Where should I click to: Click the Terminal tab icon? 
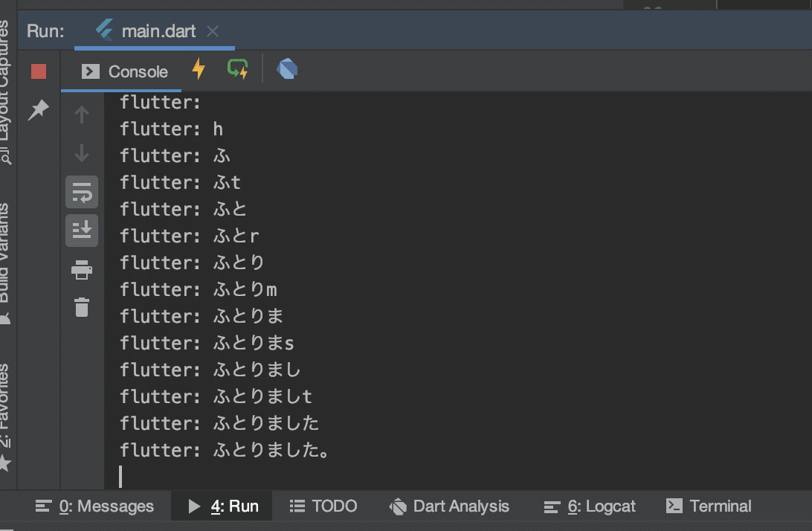tap(674, 506)
